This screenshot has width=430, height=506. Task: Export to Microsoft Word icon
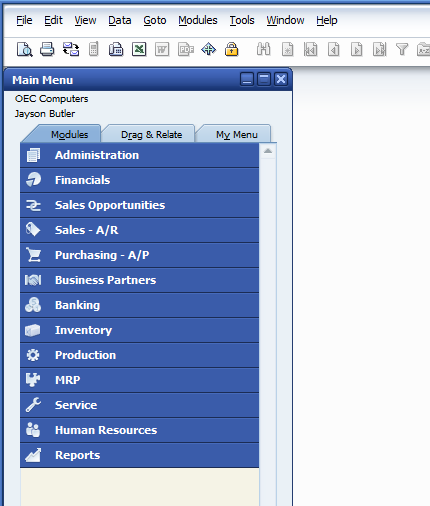[162, 50]
